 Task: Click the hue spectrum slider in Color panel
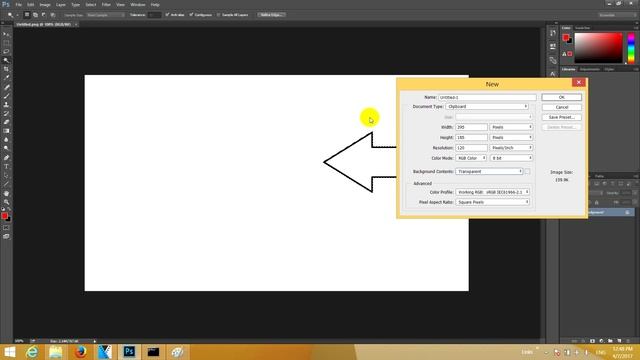coord(631,48)
